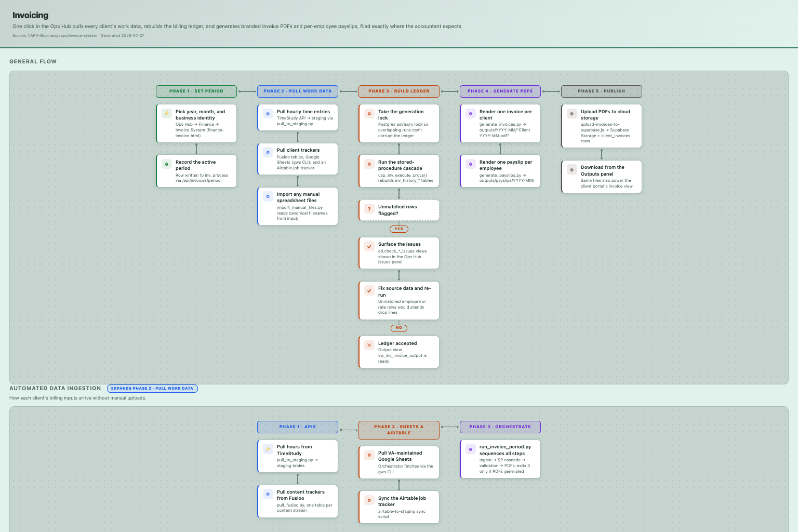Select the Phase 1 · APIs header

[298, 427]
